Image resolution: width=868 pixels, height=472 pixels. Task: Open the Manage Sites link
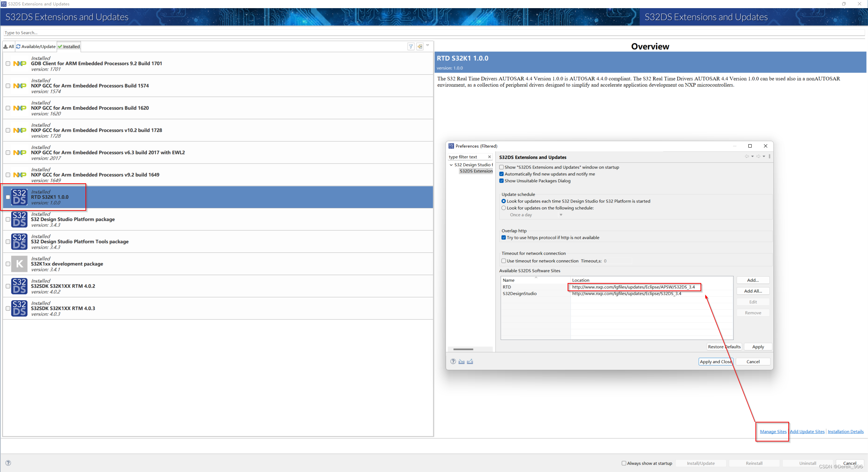pyautogui.click(x=773, y=432)
